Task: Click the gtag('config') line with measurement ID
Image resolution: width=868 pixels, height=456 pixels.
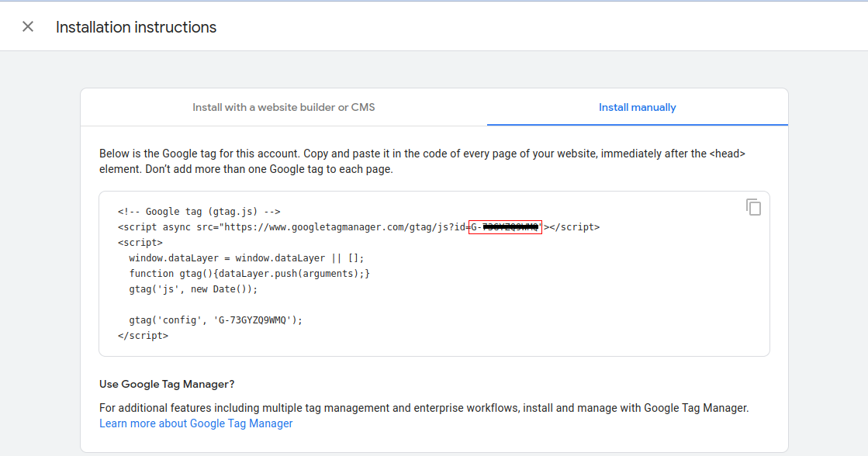Action: pyautogui.click(x=216, y=320)
